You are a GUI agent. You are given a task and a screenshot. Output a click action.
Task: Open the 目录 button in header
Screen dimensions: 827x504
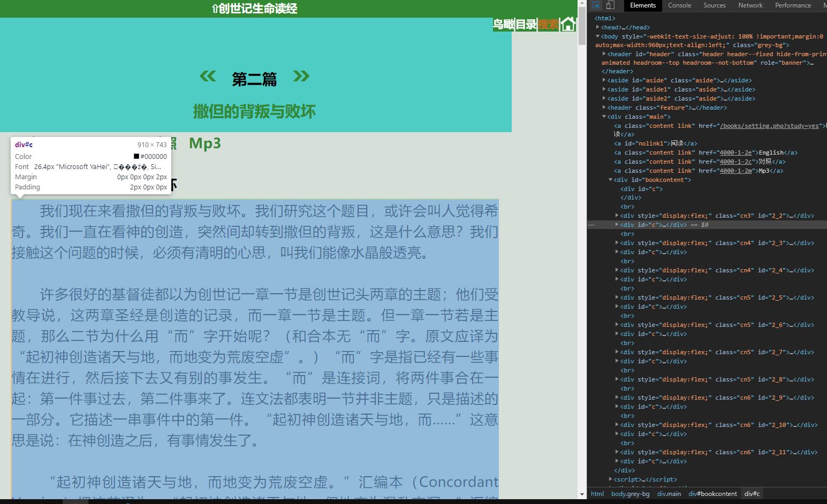526,24
